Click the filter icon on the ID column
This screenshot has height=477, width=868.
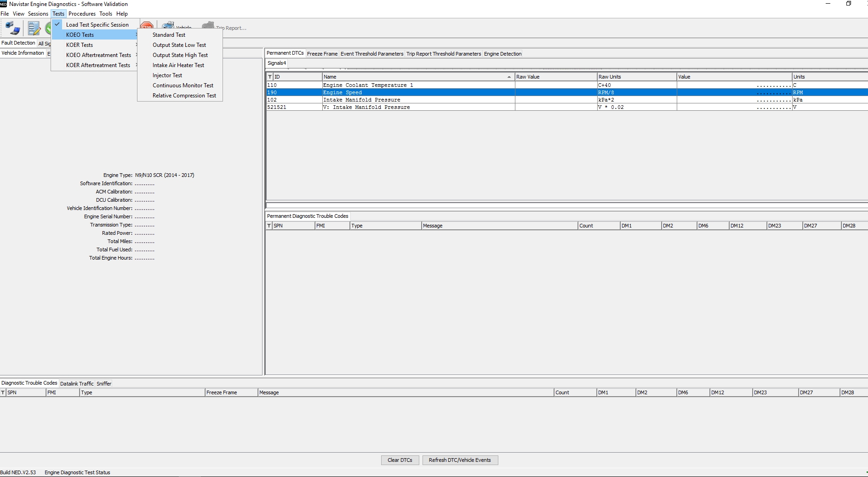(x=269, y=77)
